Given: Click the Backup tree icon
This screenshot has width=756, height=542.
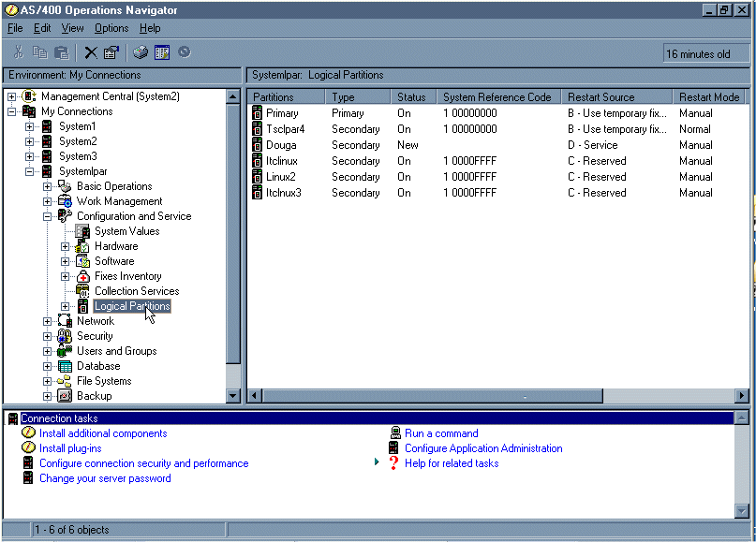Looking at the screenshot, I should point(65,396).
